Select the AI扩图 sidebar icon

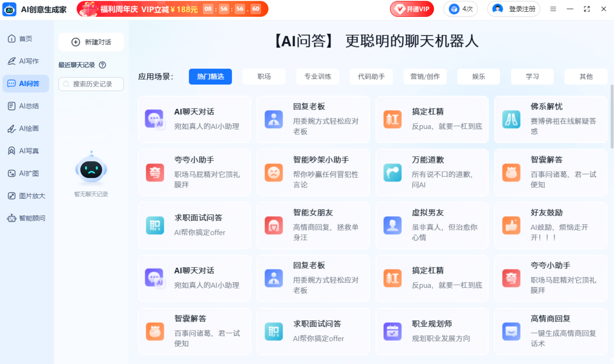tap(26, 173)
